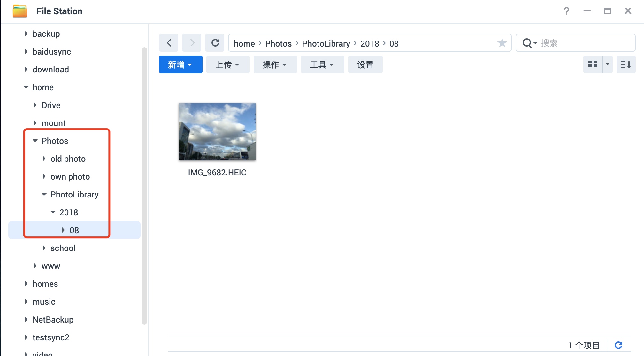Select the IMG_9682.HEIC thumbnail
This screenshot has height=356, width=644.
(x=217, y=131)
